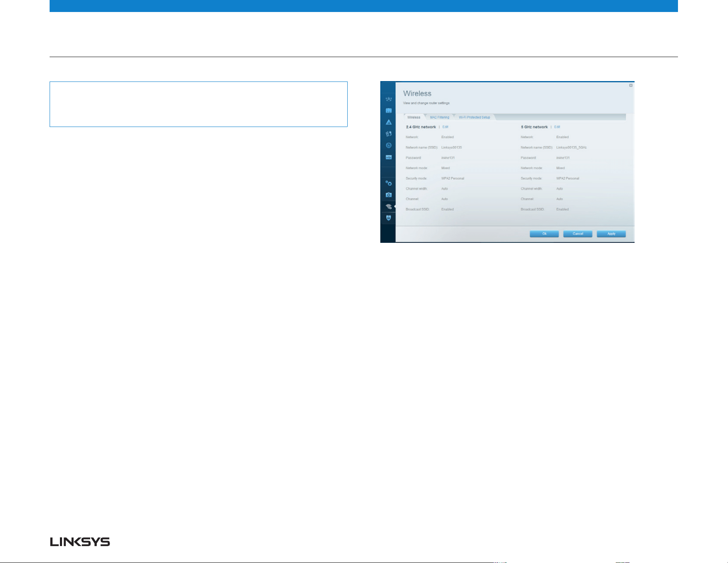Screen dimensions: 728x563
Task: Open Media Prioritization arrows icon
Action: click(389, 134)
